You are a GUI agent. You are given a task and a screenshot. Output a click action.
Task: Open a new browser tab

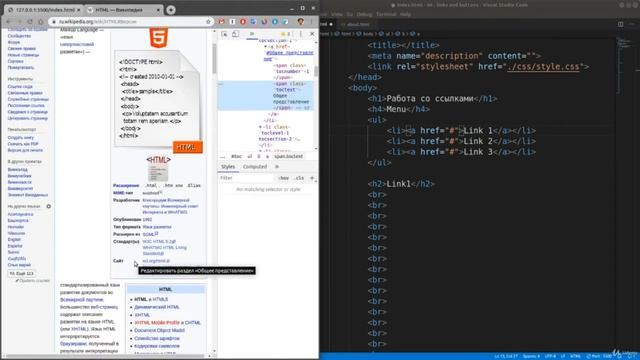point(171,10)
